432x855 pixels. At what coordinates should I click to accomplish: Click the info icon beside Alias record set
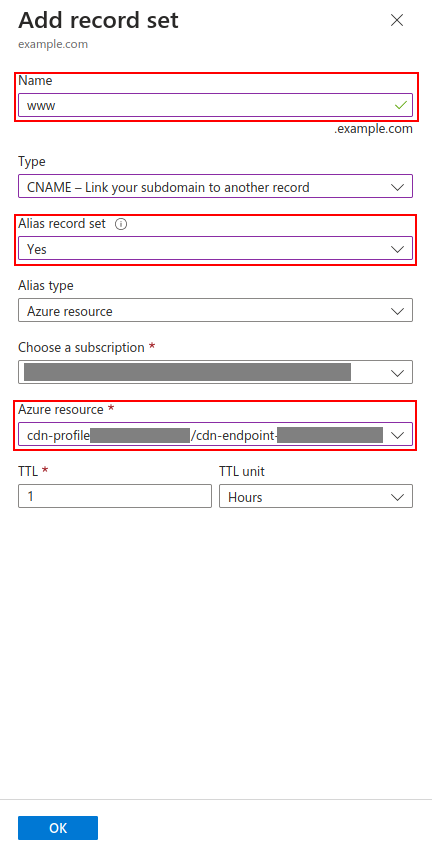(x=121, y=224)
